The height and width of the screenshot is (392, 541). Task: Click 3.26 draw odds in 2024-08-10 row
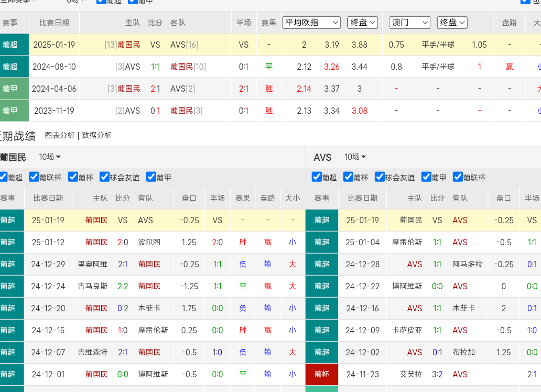click(x=331, y=67)
